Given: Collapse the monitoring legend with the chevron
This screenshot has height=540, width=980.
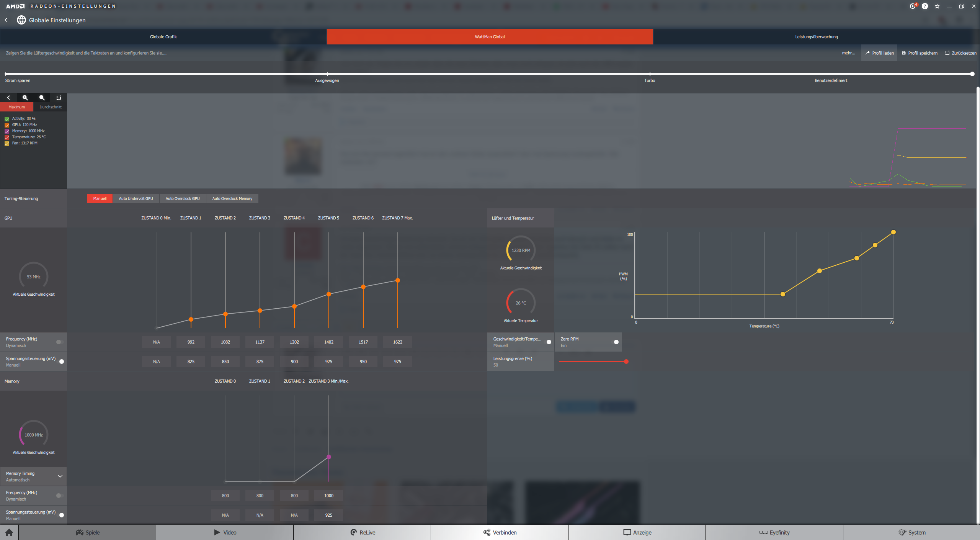Looking at the screenshot, I should click(8, 98).
